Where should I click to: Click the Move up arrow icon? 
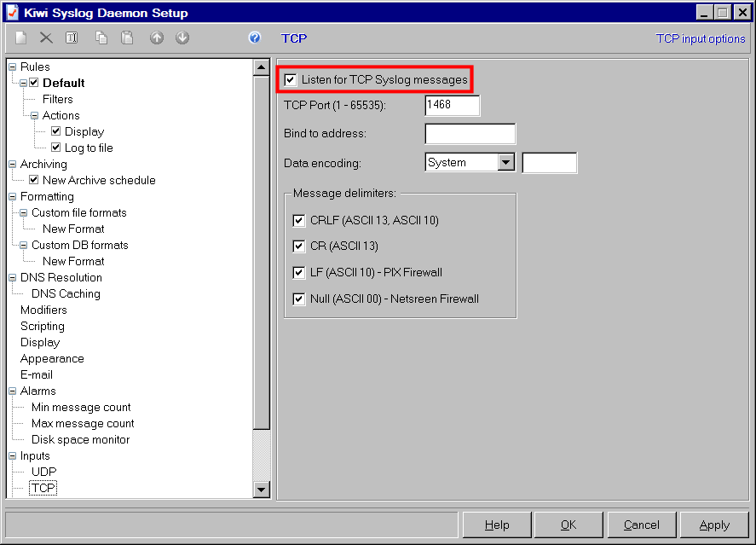(x=157, y=38)
